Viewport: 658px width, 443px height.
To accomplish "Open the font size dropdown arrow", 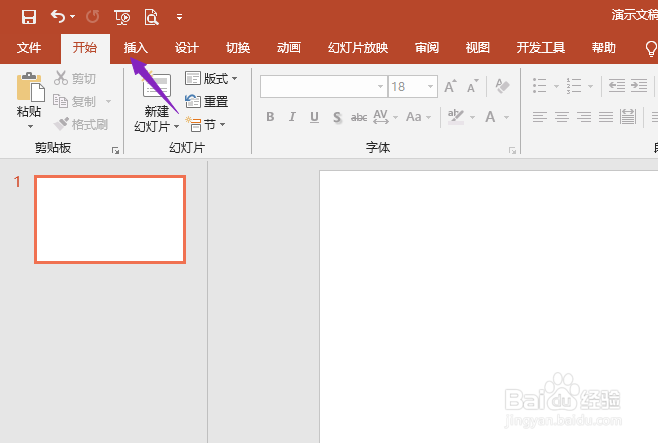I will click(431, 86).
